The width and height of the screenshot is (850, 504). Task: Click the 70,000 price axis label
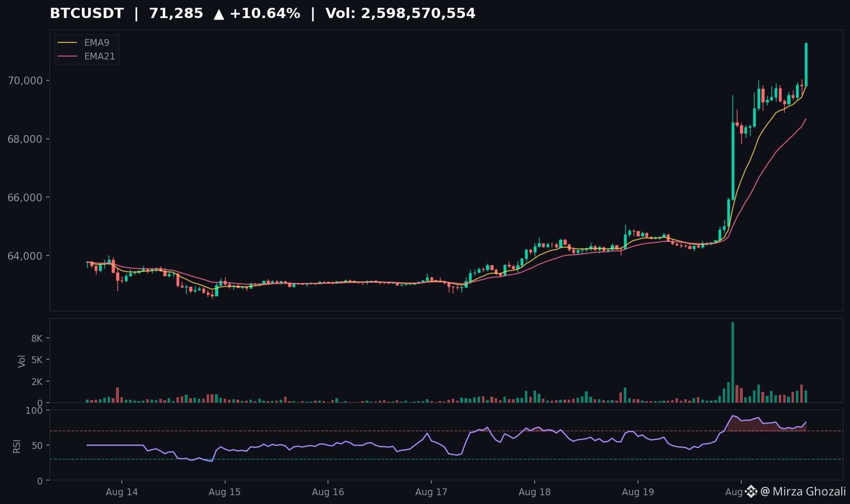(x=25, y=80)
